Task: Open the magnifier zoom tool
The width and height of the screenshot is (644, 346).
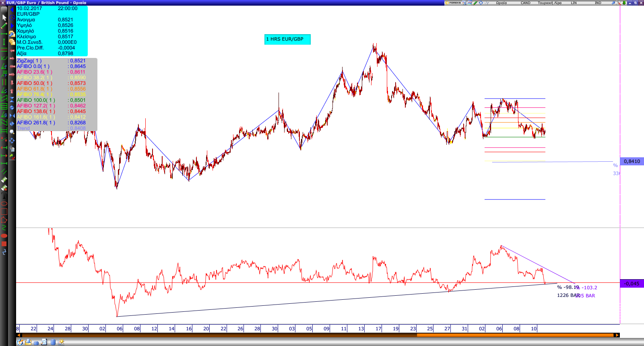Action: [12, 132]
